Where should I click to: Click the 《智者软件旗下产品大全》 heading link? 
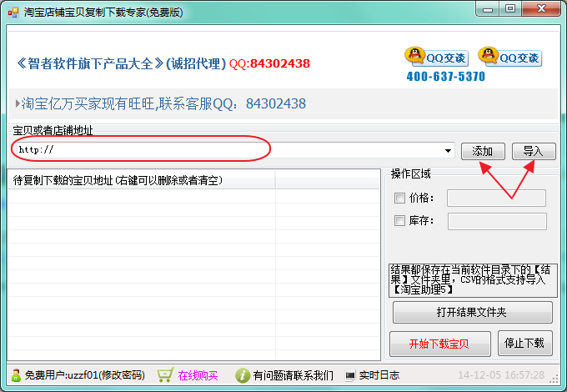pos(90,63)
